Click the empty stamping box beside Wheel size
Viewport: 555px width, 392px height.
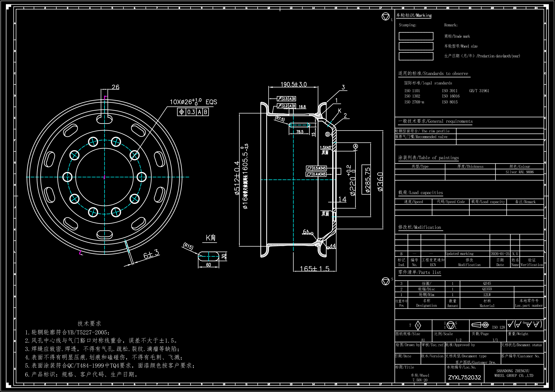(416, 46)
